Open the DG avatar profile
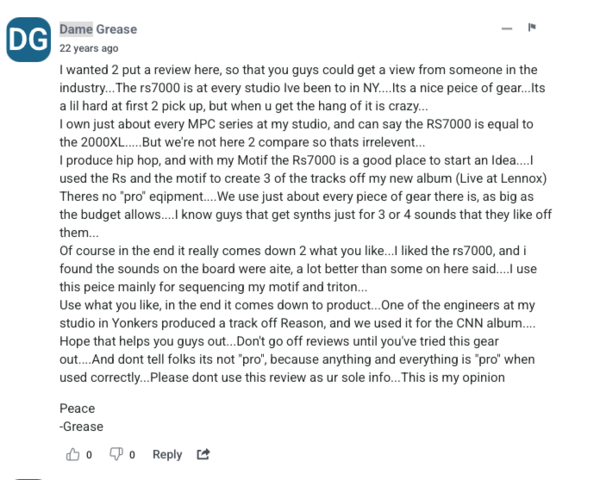 (28, 39)
